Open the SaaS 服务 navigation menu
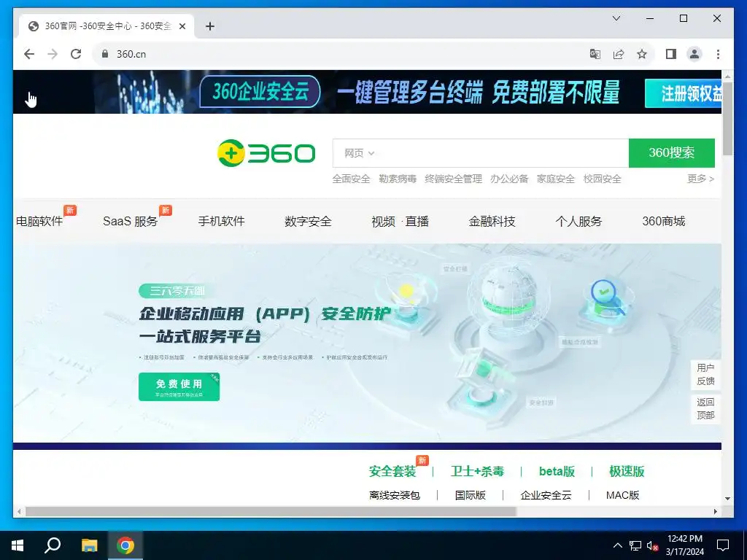Image resolution: width=747 pixels, height=560 pixels. pos(130,221)
